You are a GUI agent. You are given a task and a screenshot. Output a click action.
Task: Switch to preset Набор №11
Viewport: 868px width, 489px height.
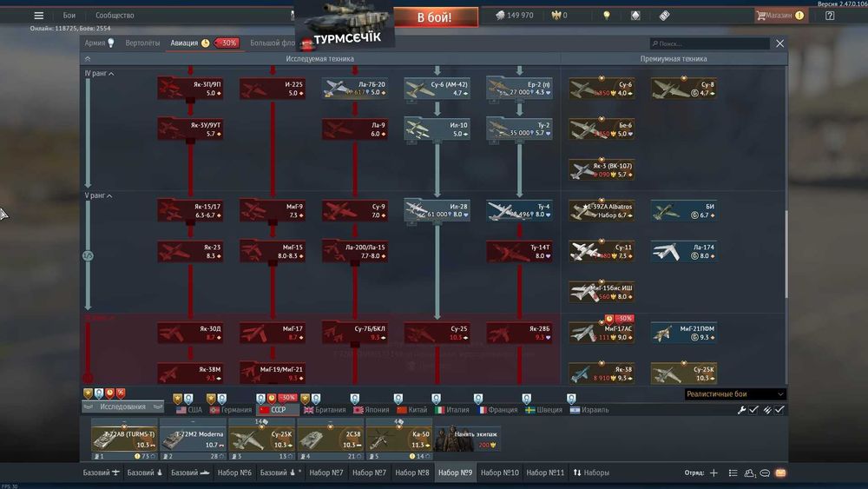click(545, 473)
